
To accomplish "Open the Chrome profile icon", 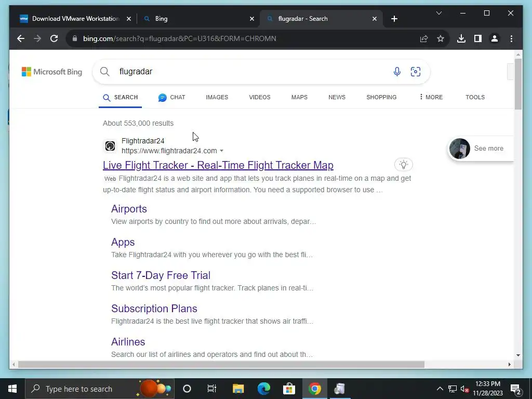I will [495, 38].
